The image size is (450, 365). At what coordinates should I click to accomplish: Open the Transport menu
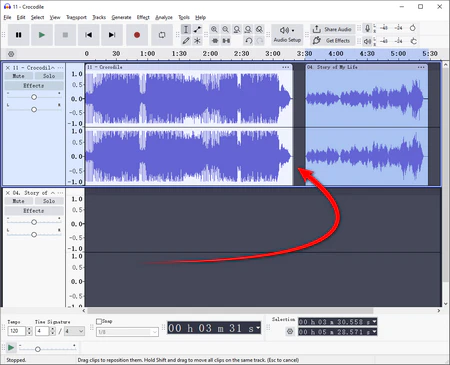coord(76,17)
